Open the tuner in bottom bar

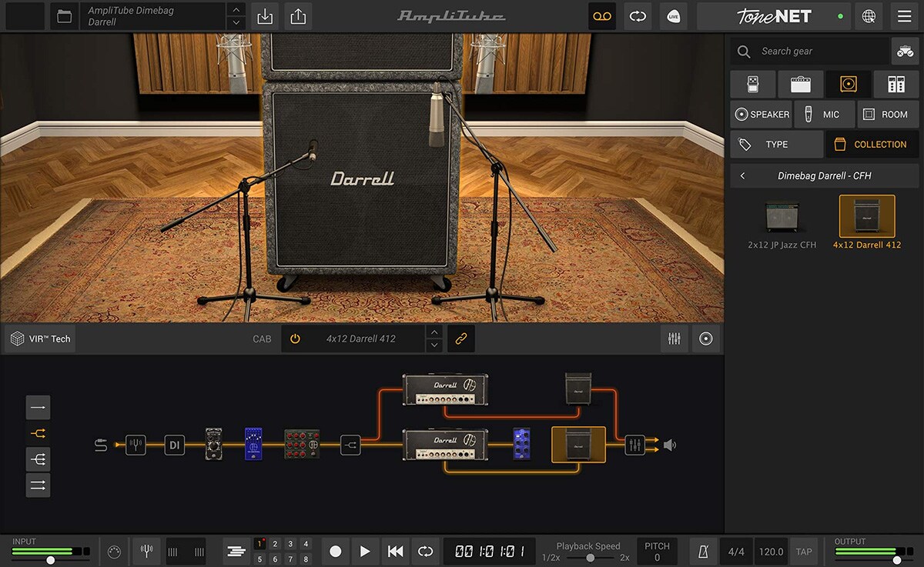tap(146, 552)
